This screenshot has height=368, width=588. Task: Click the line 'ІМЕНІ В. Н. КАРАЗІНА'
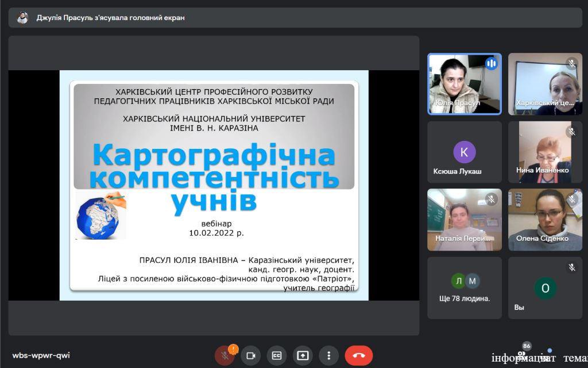[x=214, y=128]
